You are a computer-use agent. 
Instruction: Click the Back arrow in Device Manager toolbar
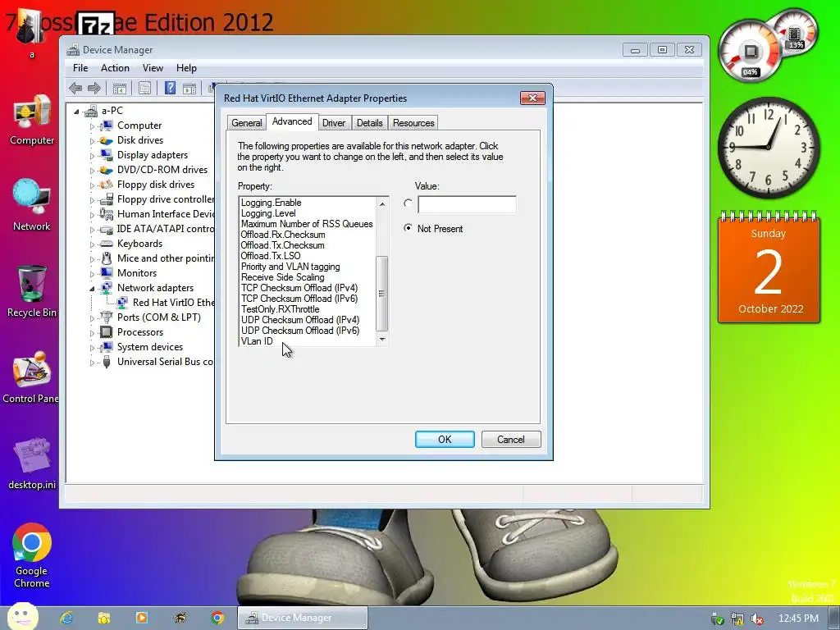click(x=75, y=88)
